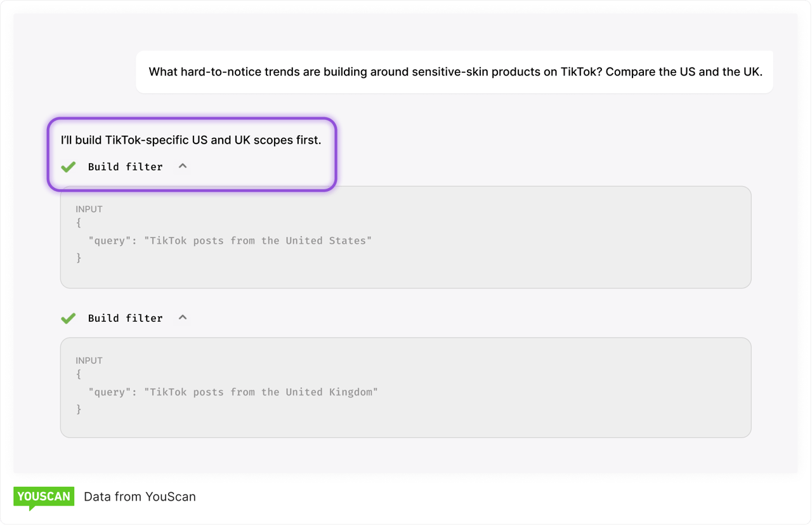Click the green checkmark beside first Build filter
This screenshot has height=525, width=812.
coord(69,166)
